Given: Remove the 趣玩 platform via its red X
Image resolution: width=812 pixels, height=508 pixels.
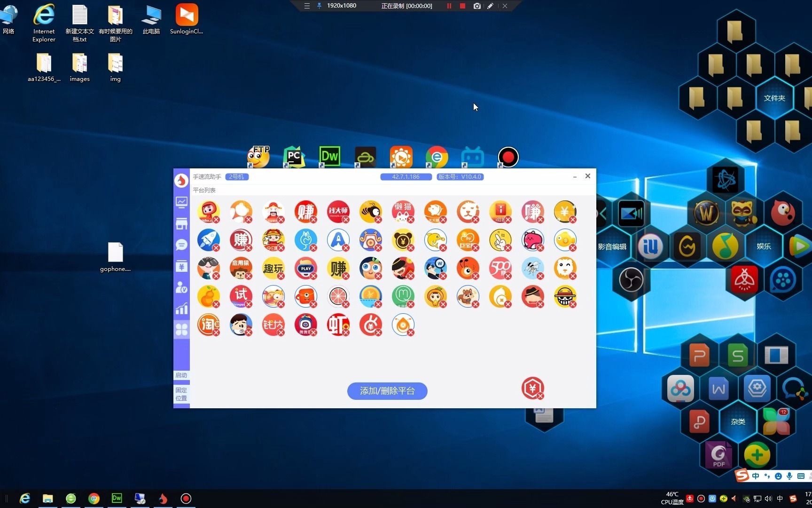Looking at the screenshot, I should pyautogui.click(x=281, y=276).
